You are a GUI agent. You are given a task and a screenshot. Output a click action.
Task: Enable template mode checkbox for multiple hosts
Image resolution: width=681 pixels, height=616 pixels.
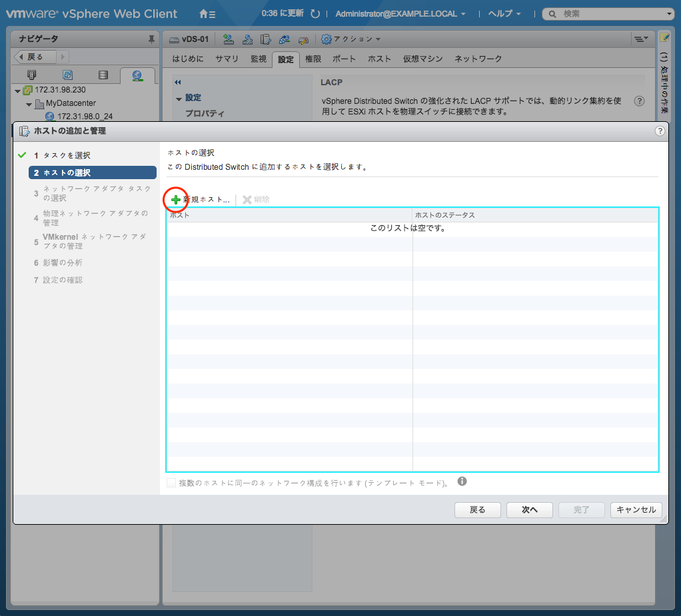coord(171,483)
